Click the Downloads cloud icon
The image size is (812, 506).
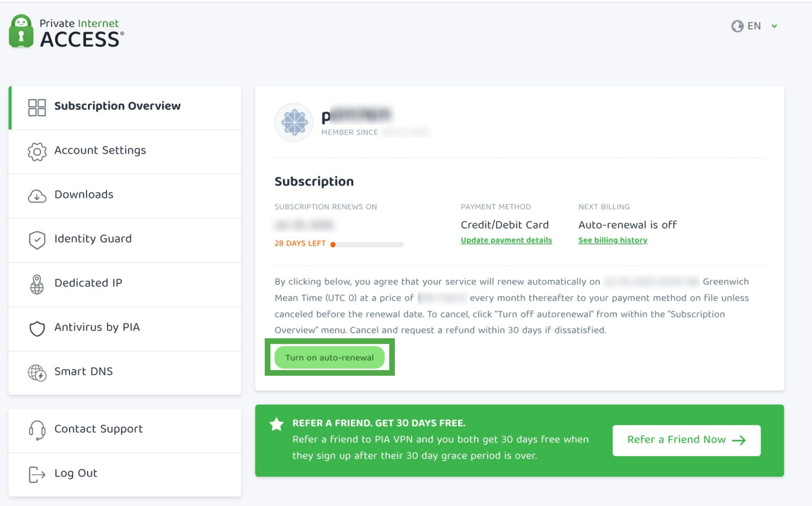pyautogui.click(x=37, y=196)
